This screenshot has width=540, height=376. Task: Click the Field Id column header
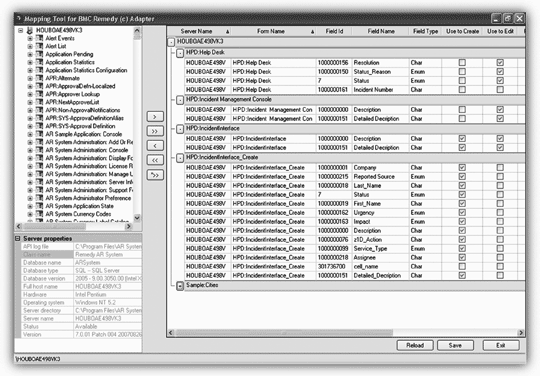coord(334,31)
